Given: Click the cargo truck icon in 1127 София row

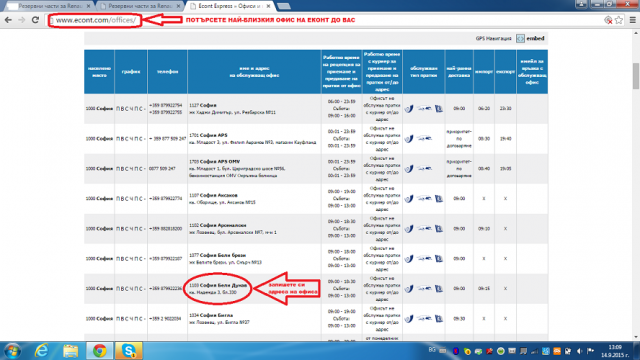Looking at the screenshot, I should (424, 109).
